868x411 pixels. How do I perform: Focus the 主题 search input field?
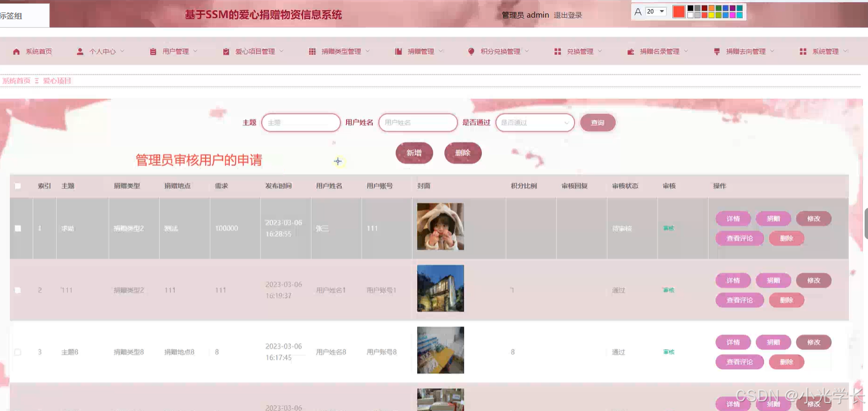(301, 123)
